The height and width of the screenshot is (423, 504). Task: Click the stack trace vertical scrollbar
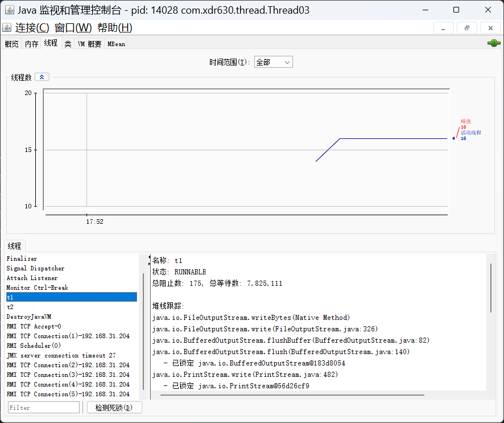click(x=491, y=288)
